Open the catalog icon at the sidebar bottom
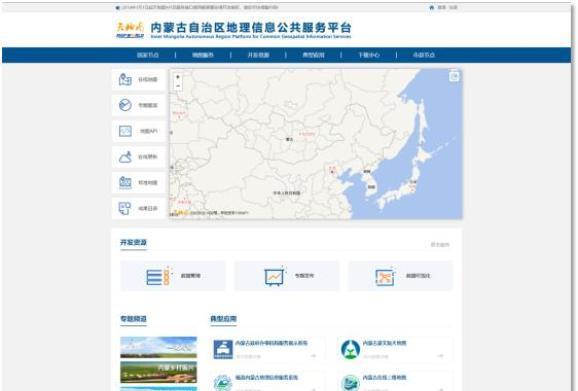Screen dimensions: 578x391 [125, 208]
